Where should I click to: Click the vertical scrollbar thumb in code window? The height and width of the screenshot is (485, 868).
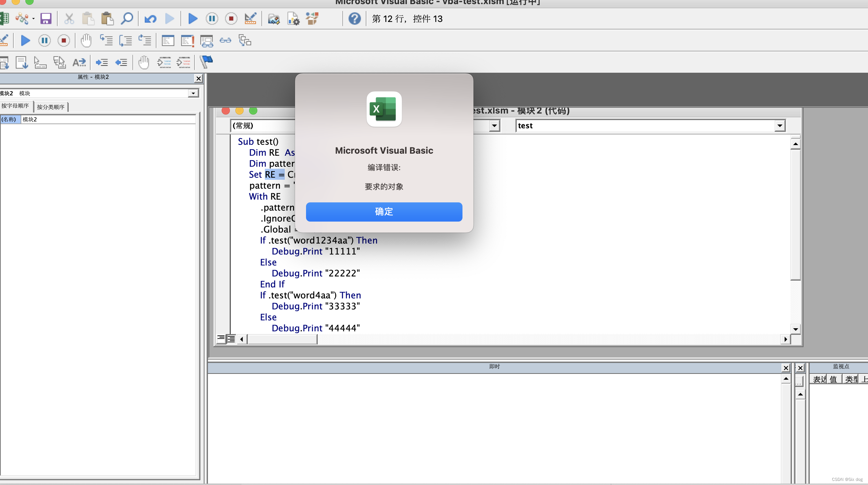coord(795,215)
